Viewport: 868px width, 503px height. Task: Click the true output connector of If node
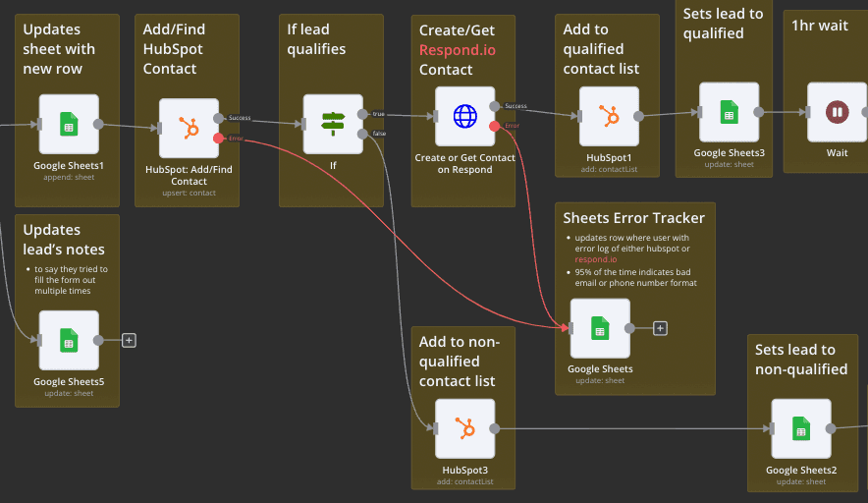pyautogui.click(x=363, y=114)
